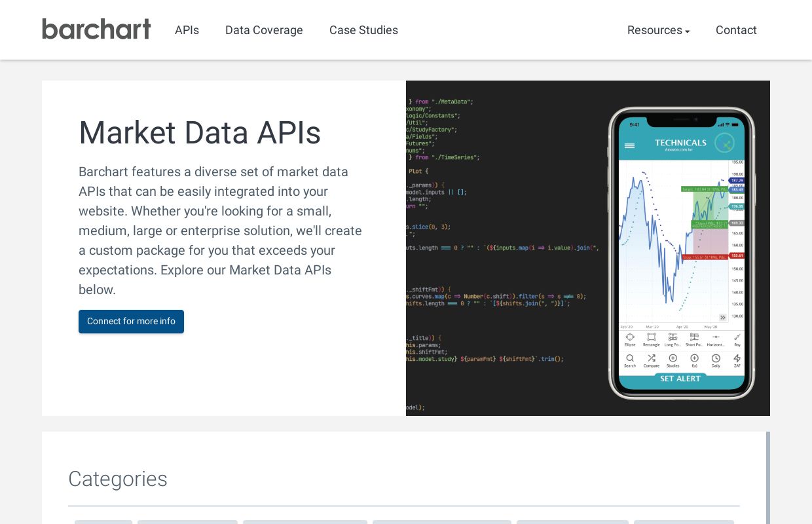The image size is (812, 524).
Task: Click Connect for more info button
Action: [x=131, y=322]
